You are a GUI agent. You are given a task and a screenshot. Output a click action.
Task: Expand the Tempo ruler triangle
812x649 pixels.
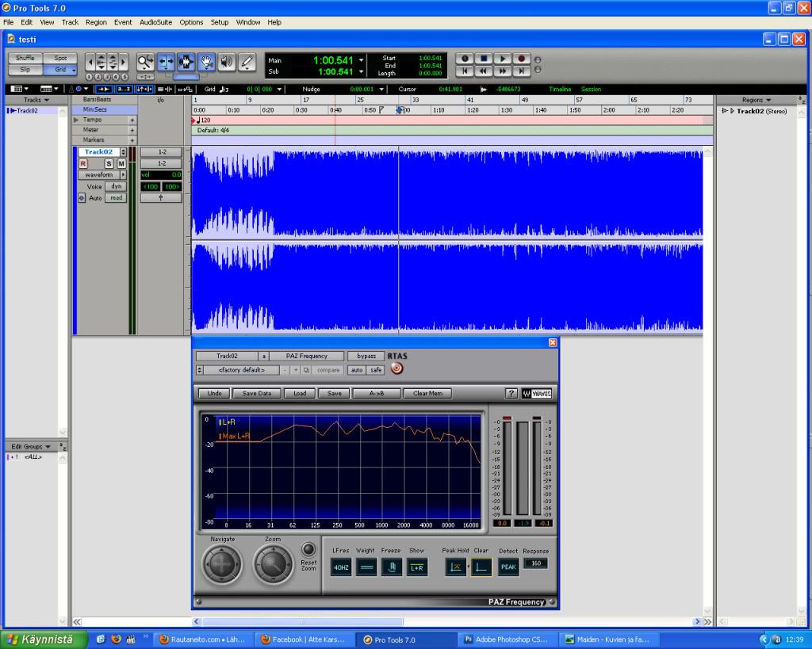coord(76,120)
